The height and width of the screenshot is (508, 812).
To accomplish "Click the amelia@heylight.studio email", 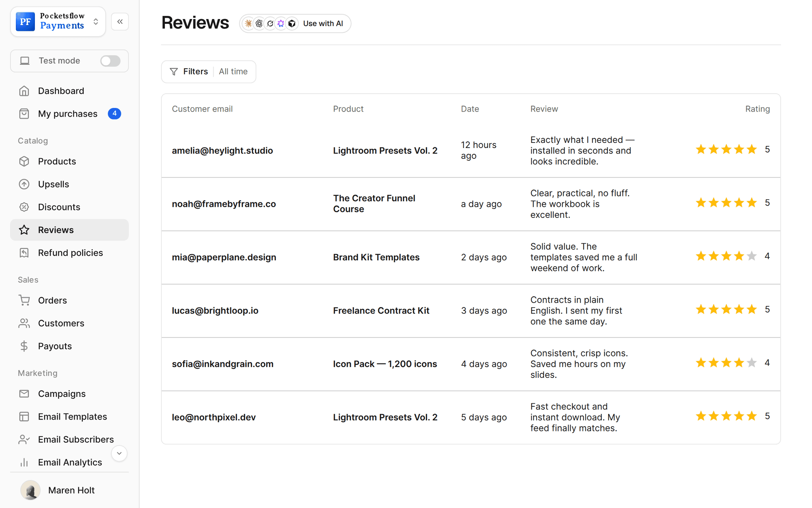I will 222,150.
